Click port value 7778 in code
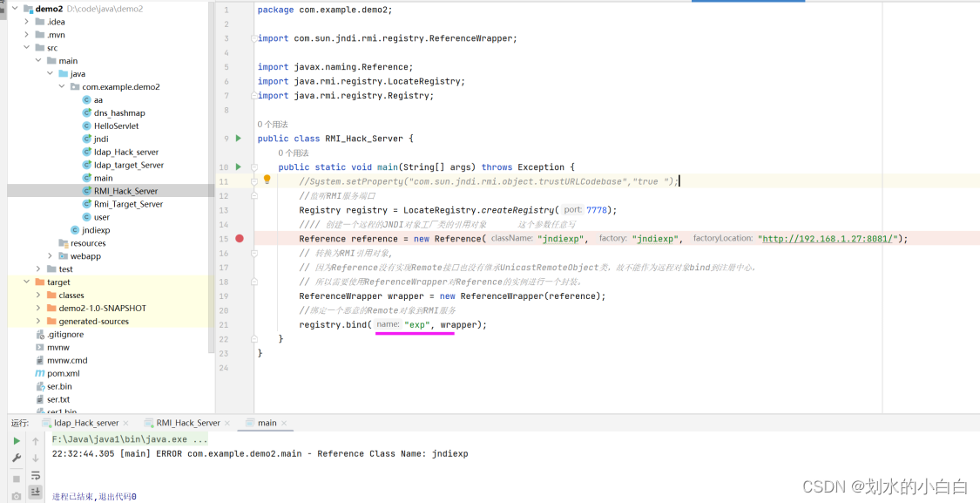Screen dimensions: 980x503 click(596, 210)
